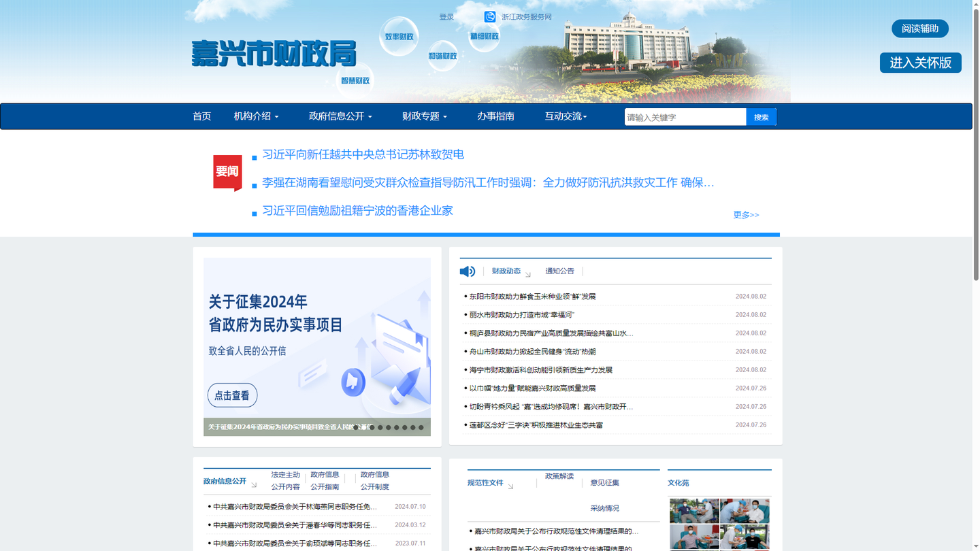Image resolution: width=980 pixels, height=551 pixels.
Task: Open the 文化苑 section heading
Action: [679, 483]
